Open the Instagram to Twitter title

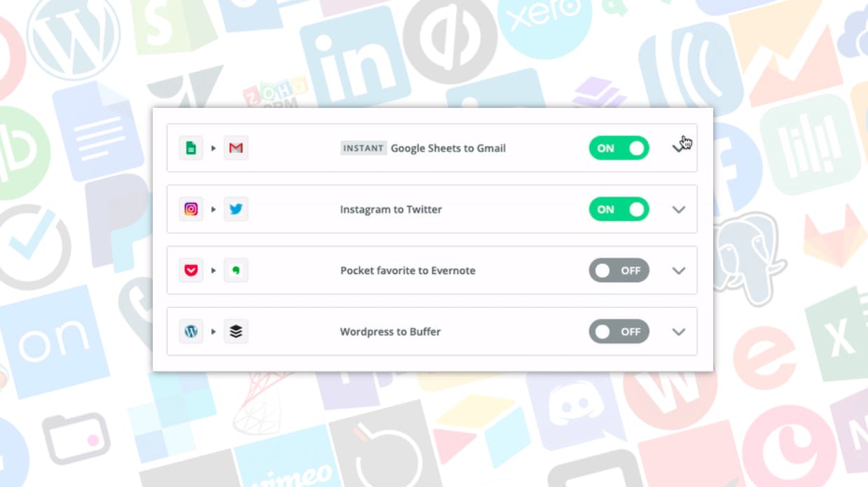pyautogui.click(x=391, y=209)
